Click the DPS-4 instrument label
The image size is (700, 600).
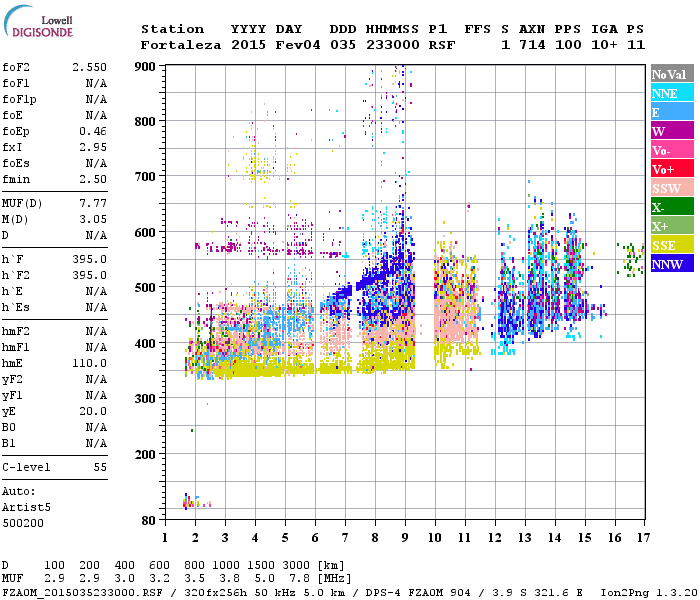coord(383,592)
